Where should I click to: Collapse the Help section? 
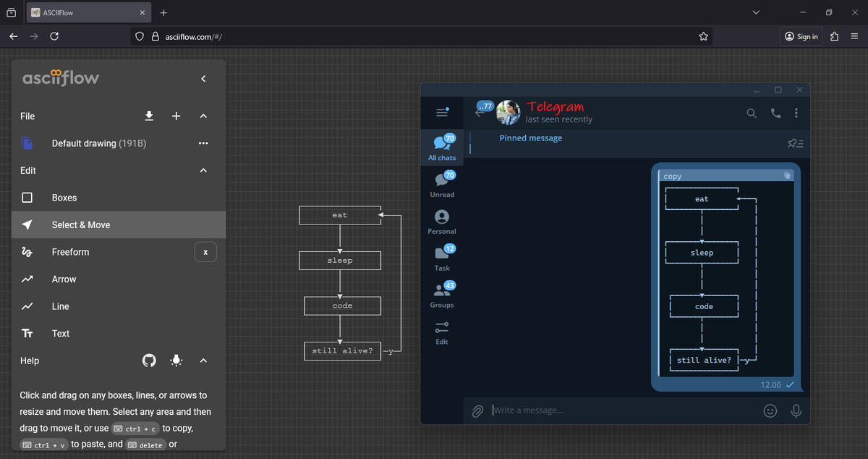pyautogui.click(x=203, y=361)
